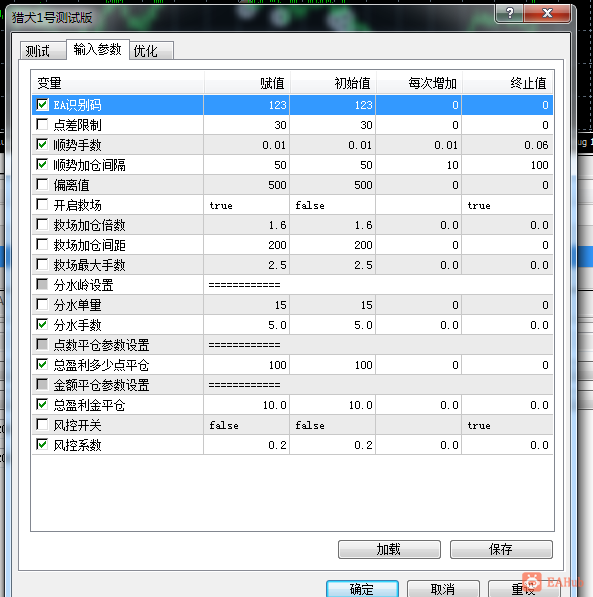
Task: Click the 救场加仓间距 value 200
Action: (x=246, y=245)
